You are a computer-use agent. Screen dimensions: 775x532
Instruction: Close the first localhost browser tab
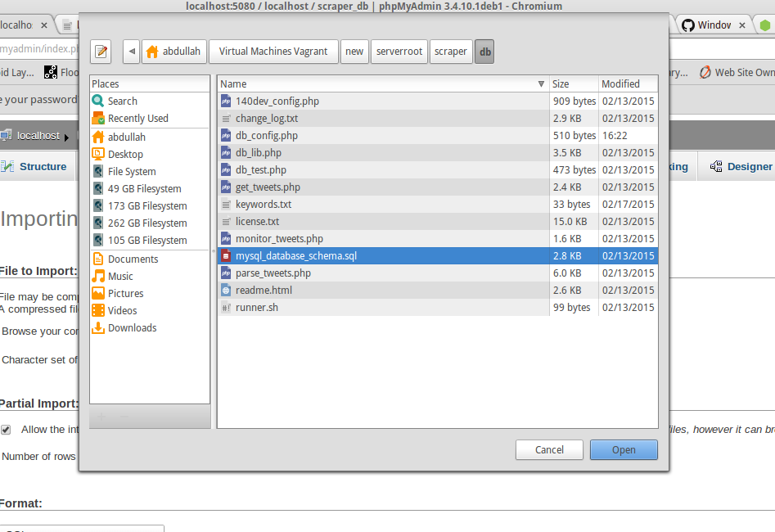(44, 25)
